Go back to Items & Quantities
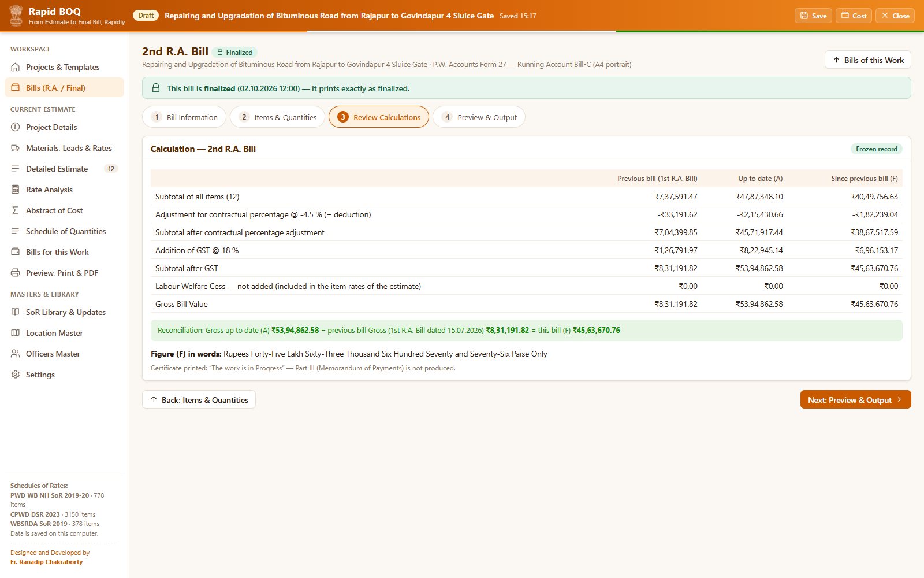924x578 pixels. 199,400
